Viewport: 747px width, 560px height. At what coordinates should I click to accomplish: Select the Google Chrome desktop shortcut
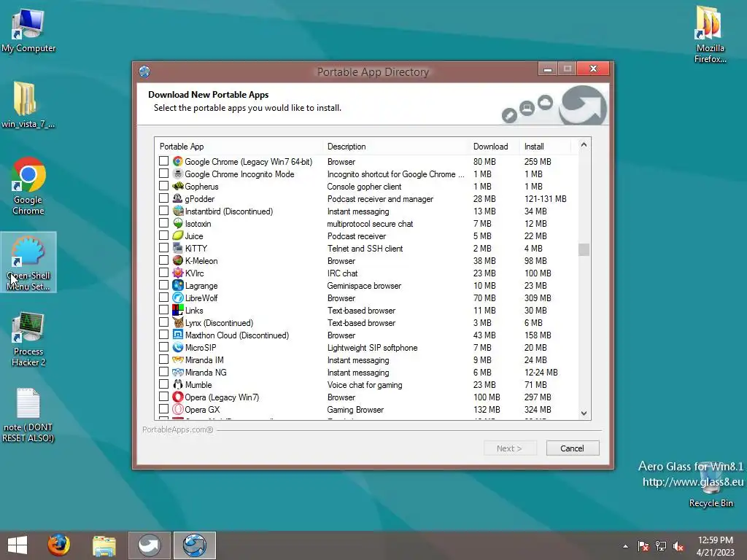point(28,187)
